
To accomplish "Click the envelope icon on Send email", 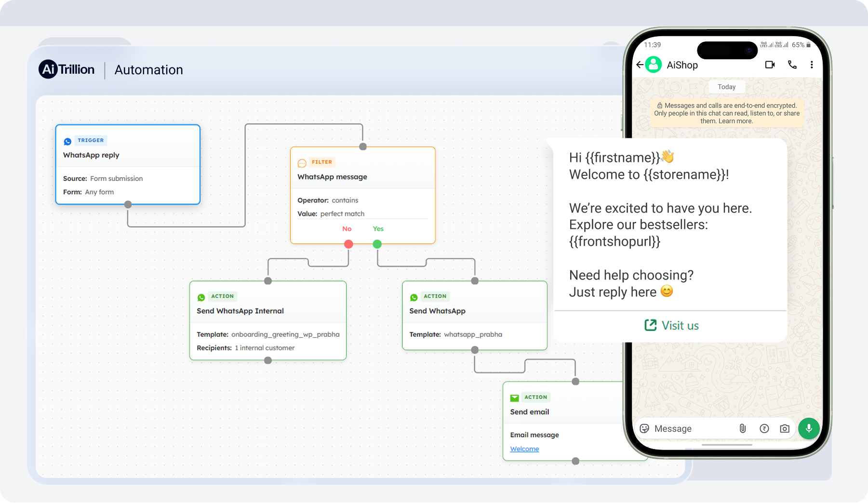I will pos(515,398).
